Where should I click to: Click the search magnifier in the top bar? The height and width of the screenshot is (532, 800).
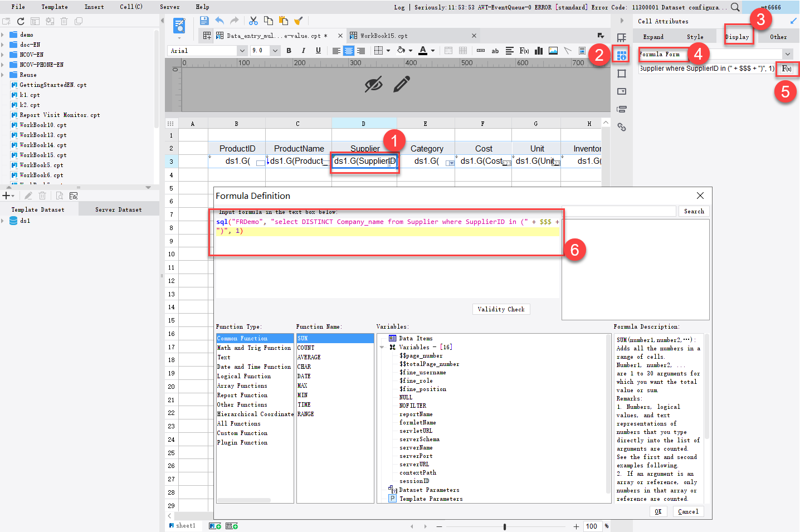735,7
